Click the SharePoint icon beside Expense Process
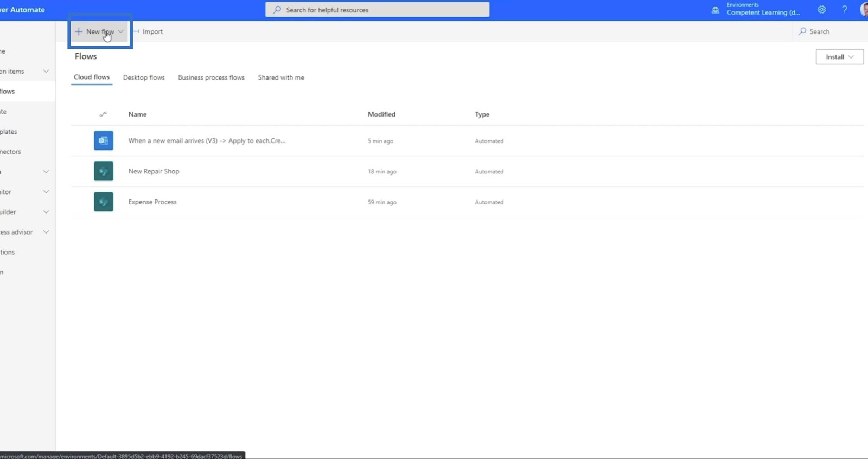868x459 pixels. (x=104, y=202)
